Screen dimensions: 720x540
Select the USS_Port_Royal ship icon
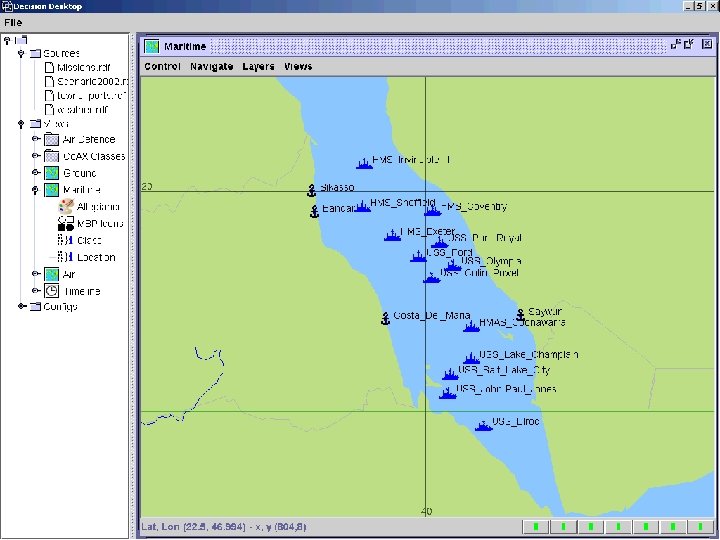coord(439,242)
